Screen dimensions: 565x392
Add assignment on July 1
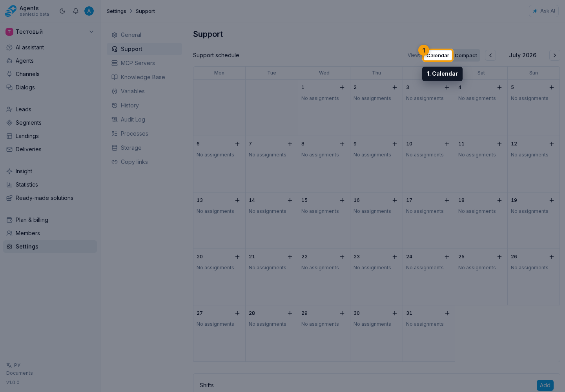(342, 87)
